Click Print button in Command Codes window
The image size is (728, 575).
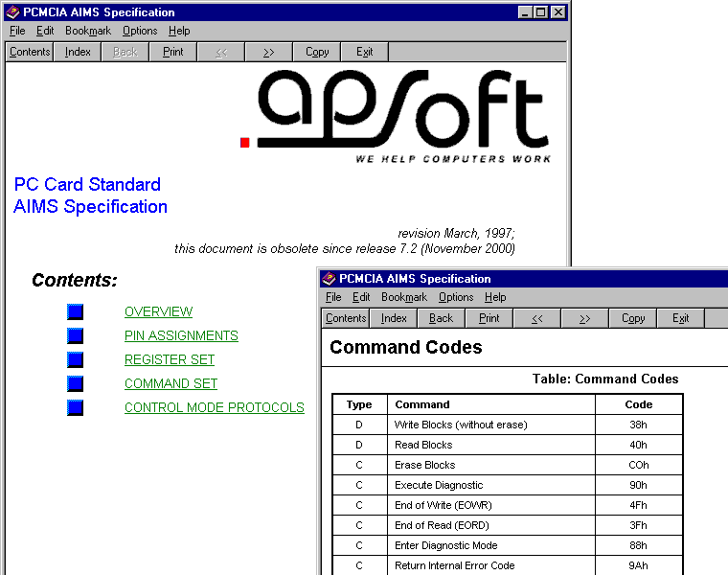(489, 318)
